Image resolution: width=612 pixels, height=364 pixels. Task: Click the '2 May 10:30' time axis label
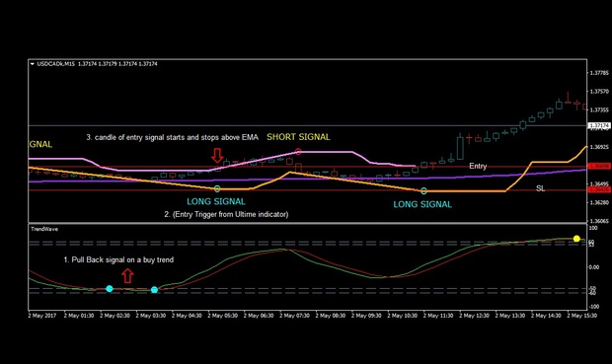pos(402,316)
